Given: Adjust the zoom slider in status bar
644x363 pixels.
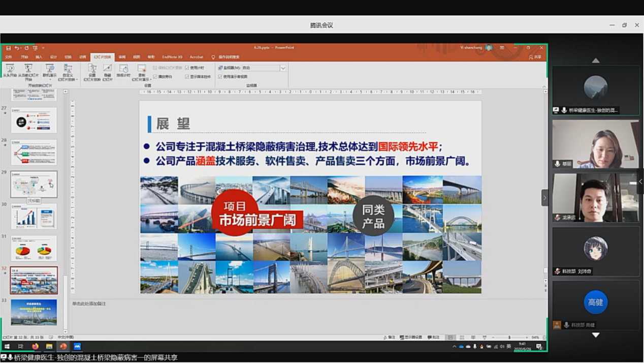Looking at the screenshot, I should (509, 338).
